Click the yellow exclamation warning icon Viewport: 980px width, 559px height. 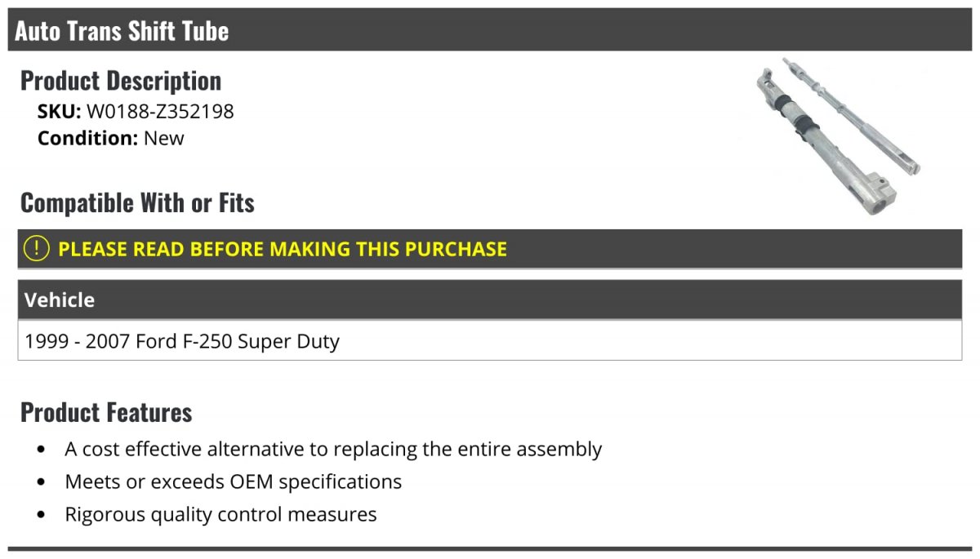pyautogui.click(x=36, y=249)
